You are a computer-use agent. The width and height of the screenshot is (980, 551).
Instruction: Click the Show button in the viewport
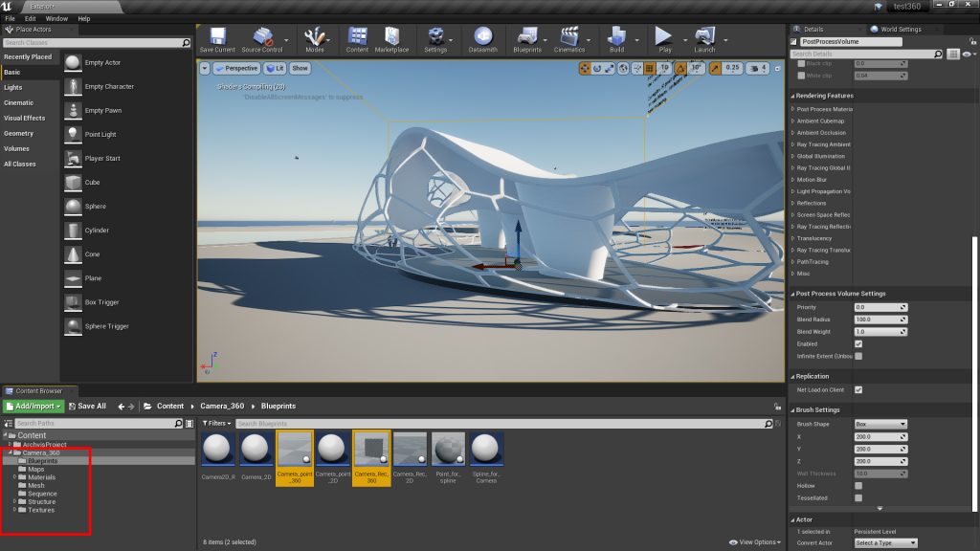point(300,68)
